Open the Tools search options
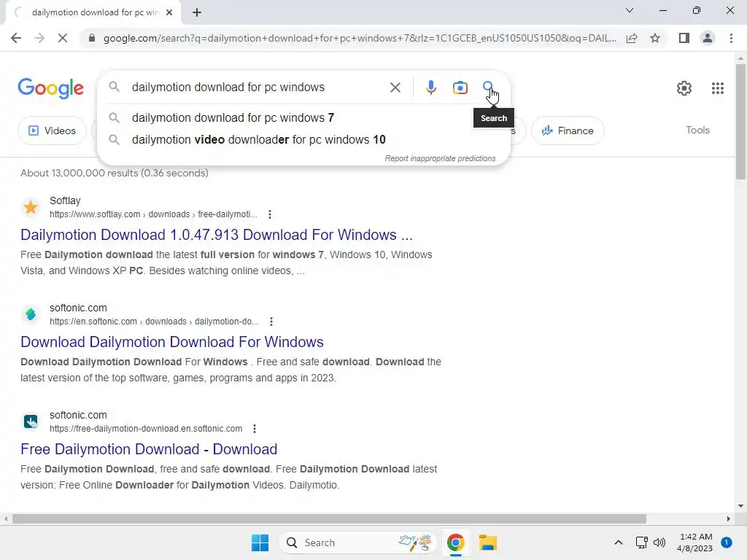 click(697, 130)
